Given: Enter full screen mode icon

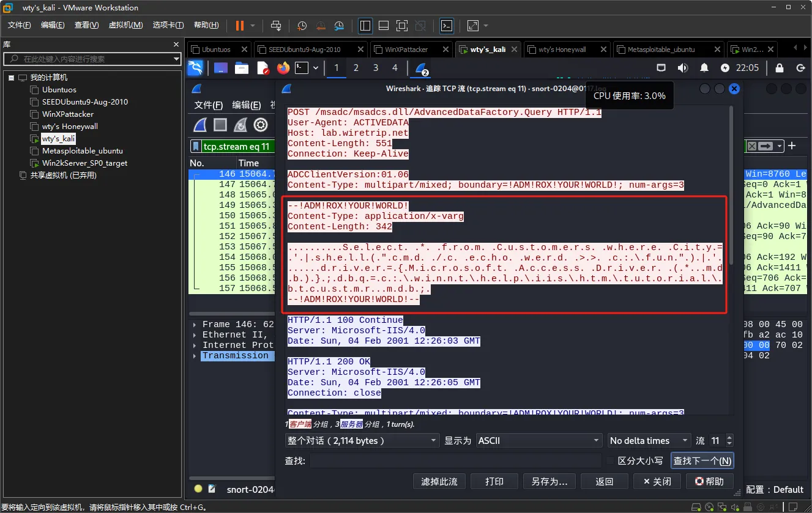Looking at the screenshot, I should coord(402,26).
